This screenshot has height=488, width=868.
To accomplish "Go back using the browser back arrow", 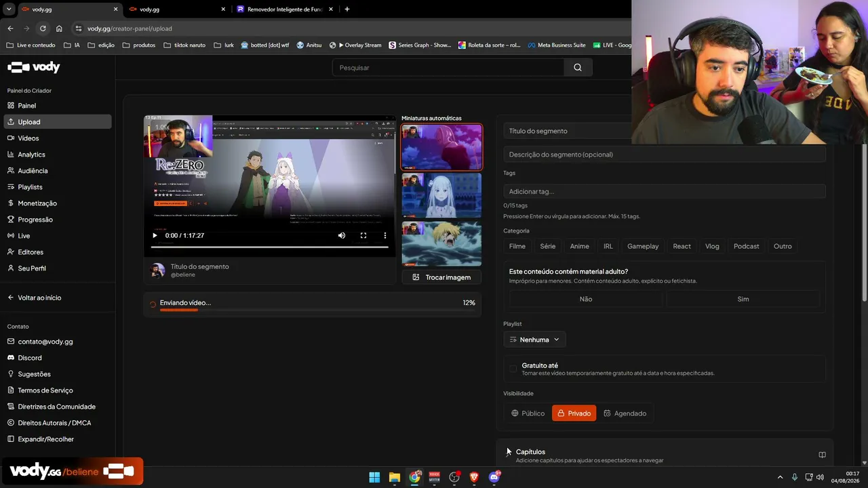I will (x=10, y=28).
